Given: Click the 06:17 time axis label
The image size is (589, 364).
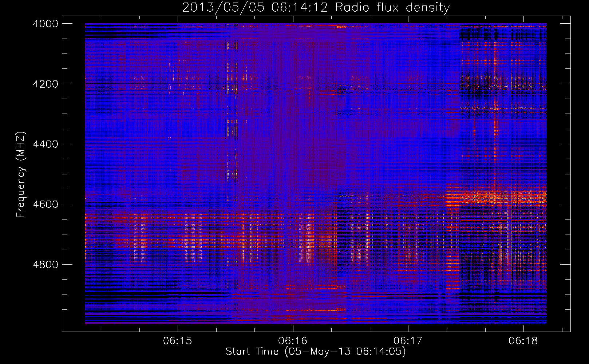Looking at the screenshot, I should coord(408,341).
